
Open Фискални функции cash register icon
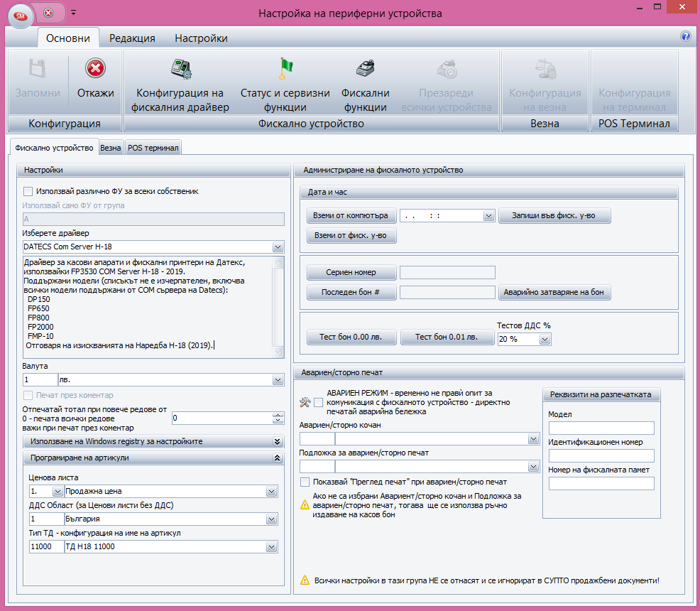[x=365, y=69]
